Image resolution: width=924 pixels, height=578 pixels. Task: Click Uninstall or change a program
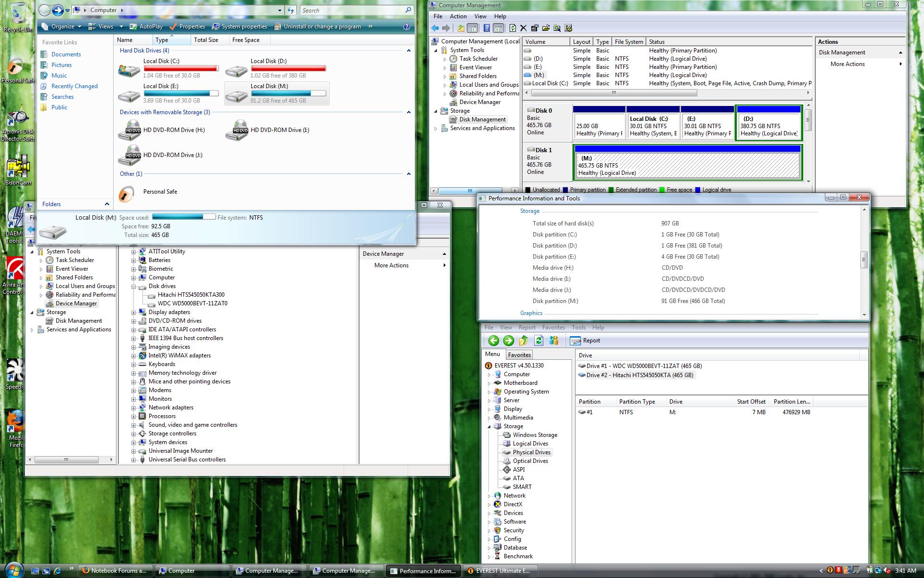click(317, 26)
